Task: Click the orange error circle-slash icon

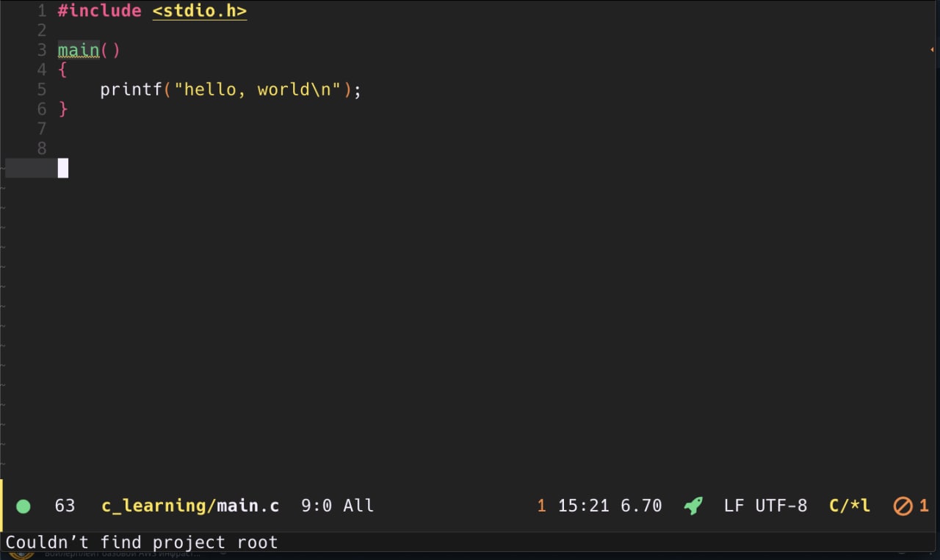Action: [903, 506]
